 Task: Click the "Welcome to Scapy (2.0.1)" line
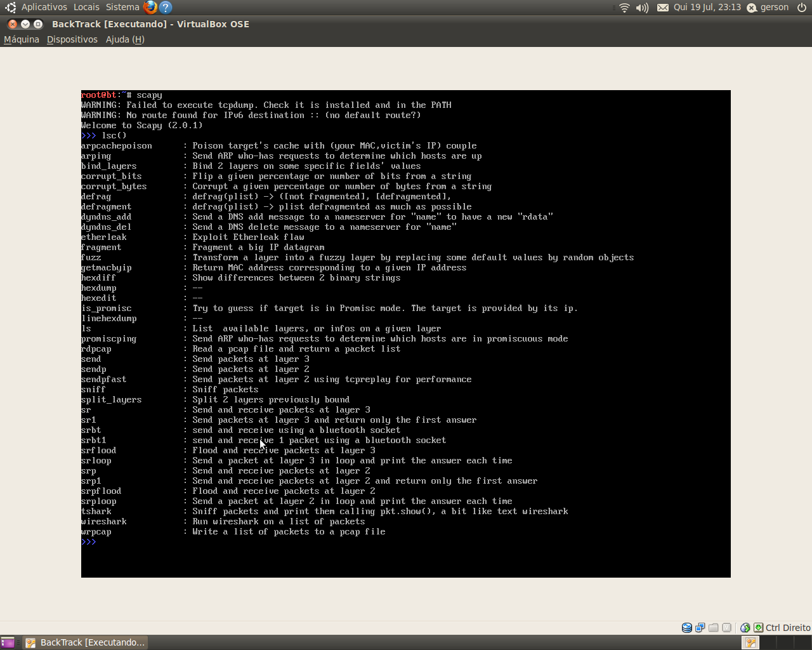(x=142, y=126)
